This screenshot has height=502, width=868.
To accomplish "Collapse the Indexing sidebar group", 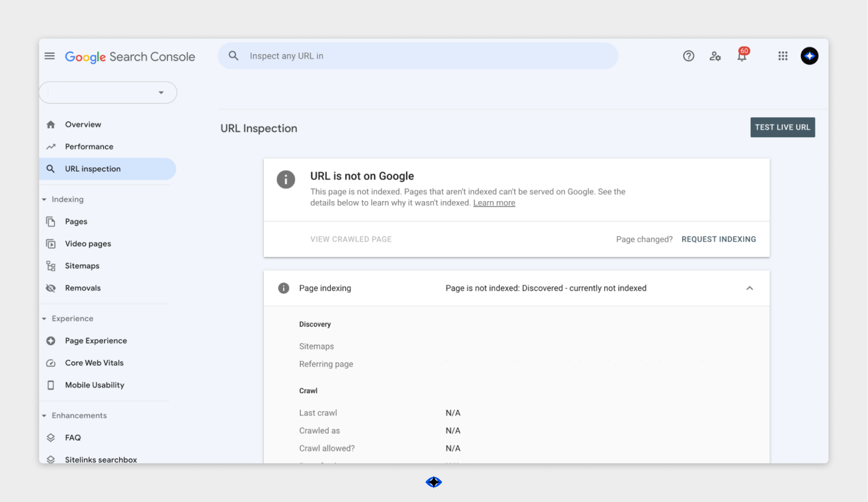I will [x=44, y=200].
